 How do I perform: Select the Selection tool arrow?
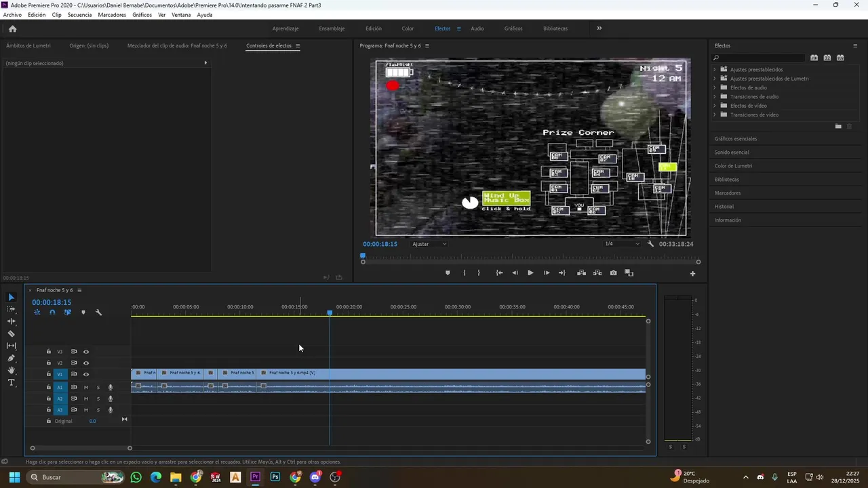click(x=11, y=298)
